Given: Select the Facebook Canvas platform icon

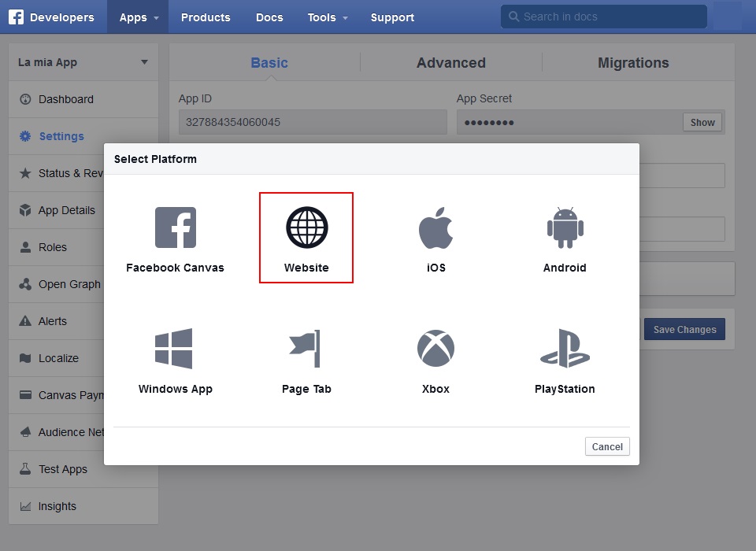Looking at the screenshot, I should pos(175,228).
